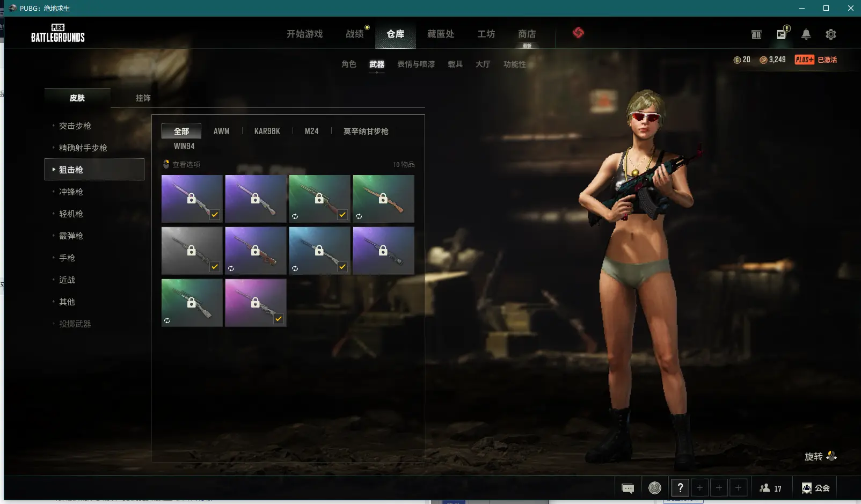Click the G-Coin balance 20

pos(742,60)
